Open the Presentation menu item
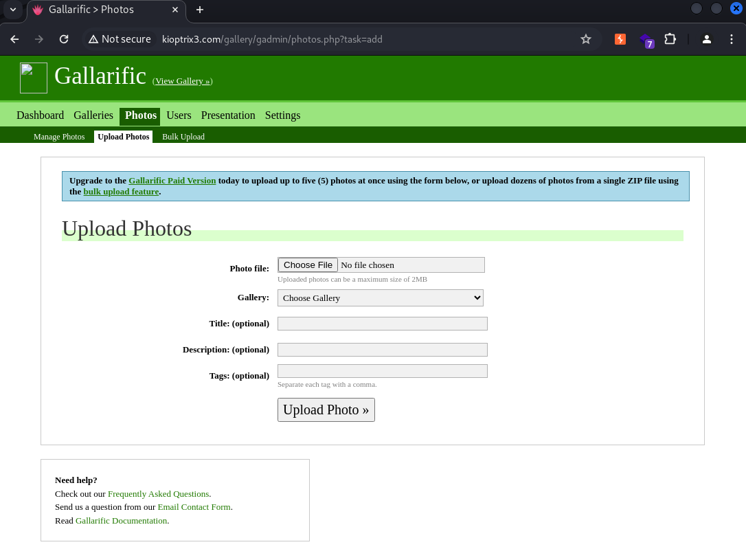Screen dimensions: 746x560 228,115
